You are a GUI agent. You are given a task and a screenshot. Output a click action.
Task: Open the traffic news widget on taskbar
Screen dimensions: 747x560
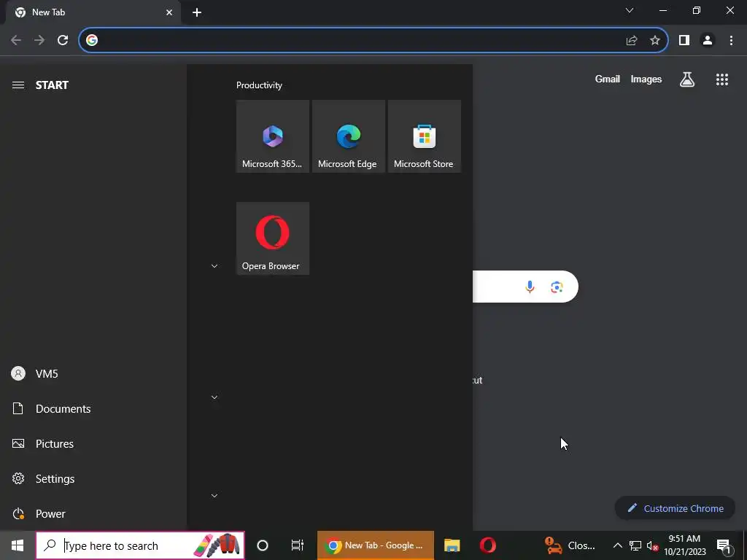tap(570, 545)
